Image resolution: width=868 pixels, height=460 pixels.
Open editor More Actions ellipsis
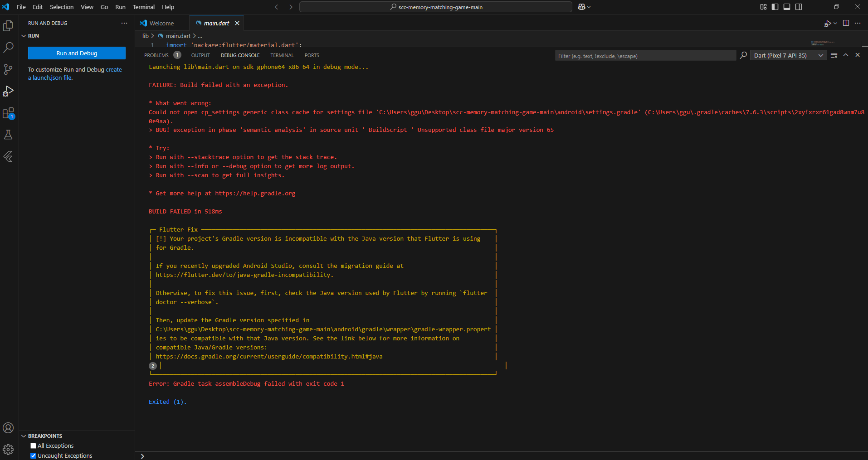(x=858, y=23)
